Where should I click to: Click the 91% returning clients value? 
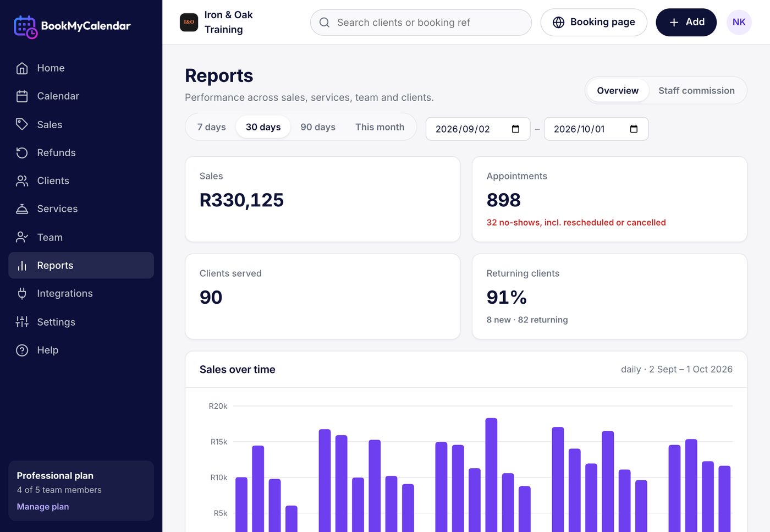coord(507,298)
